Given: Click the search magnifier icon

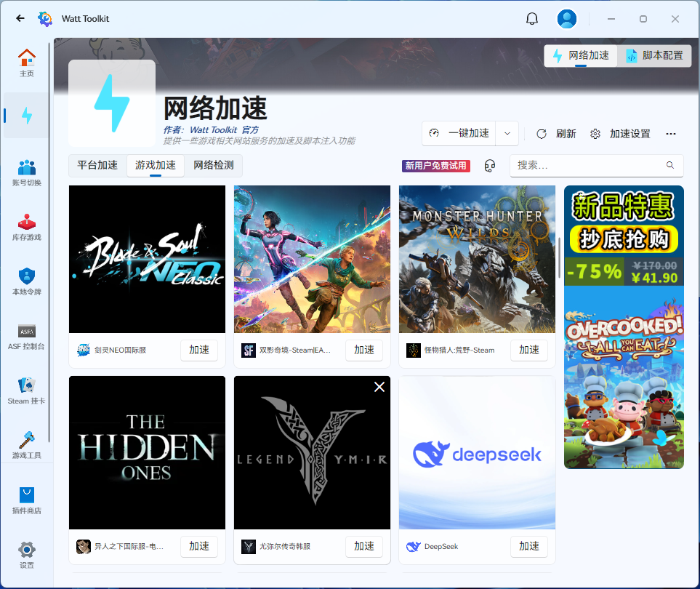Looking at the screenshot, I should 669,165.
